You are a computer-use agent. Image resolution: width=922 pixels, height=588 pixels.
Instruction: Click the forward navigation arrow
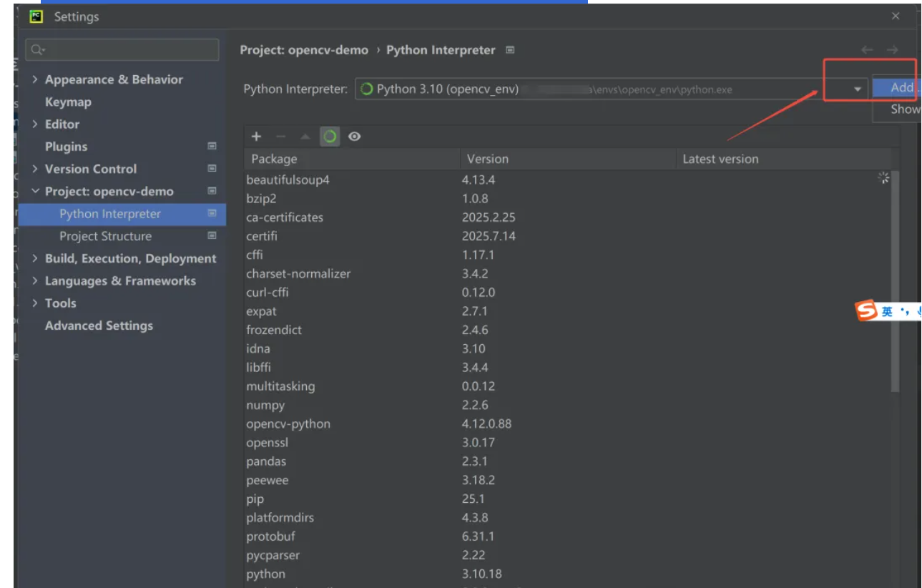892,50
